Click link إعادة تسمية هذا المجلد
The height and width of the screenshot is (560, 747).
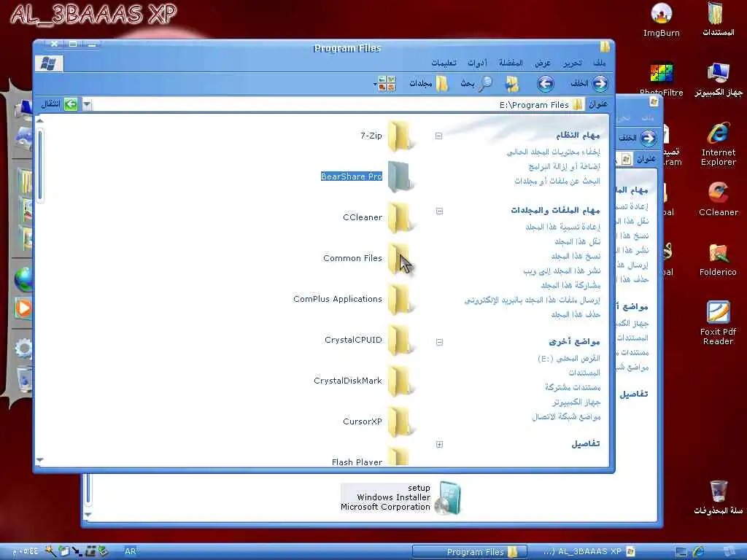tap(562, 227)
